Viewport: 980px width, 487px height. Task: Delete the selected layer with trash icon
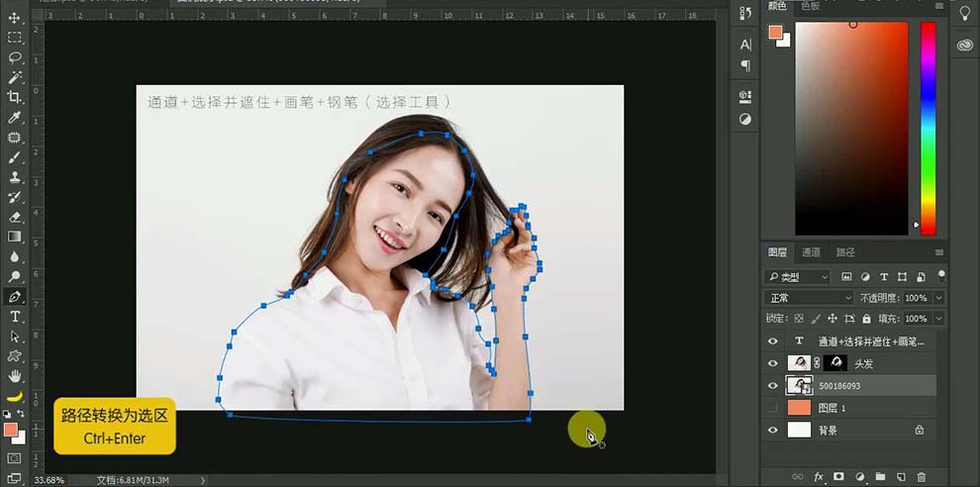[922, 477]
